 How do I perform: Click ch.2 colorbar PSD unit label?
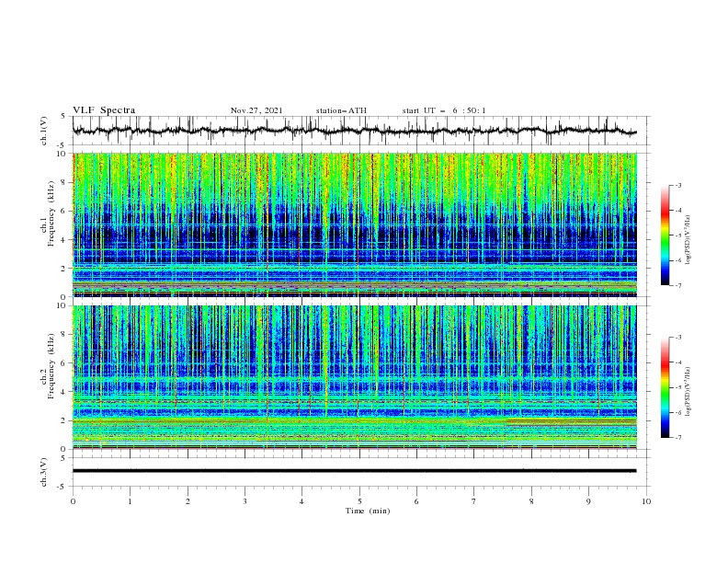(x=688, y=392)
